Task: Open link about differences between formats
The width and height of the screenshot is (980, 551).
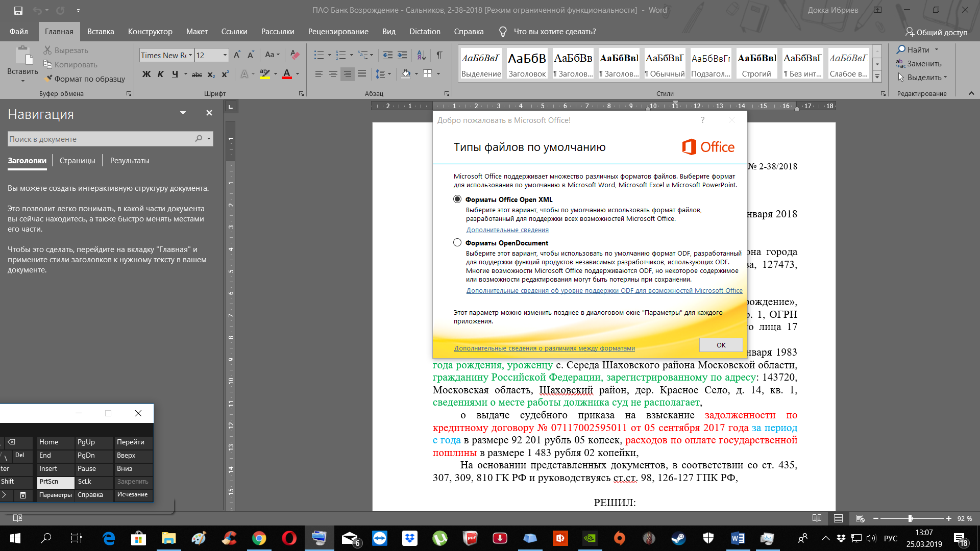Action: (545, 348)
